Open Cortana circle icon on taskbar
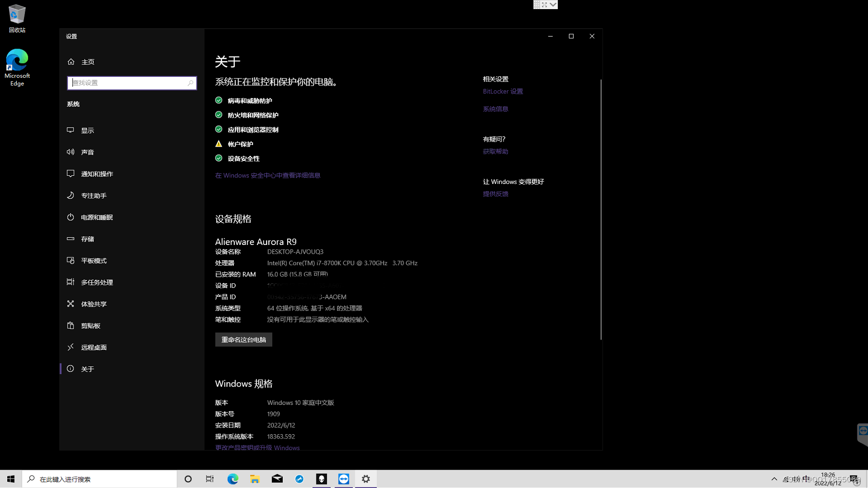Image resolution: width=868 pixels, height=488 pixels. click(x=188, y=479)
